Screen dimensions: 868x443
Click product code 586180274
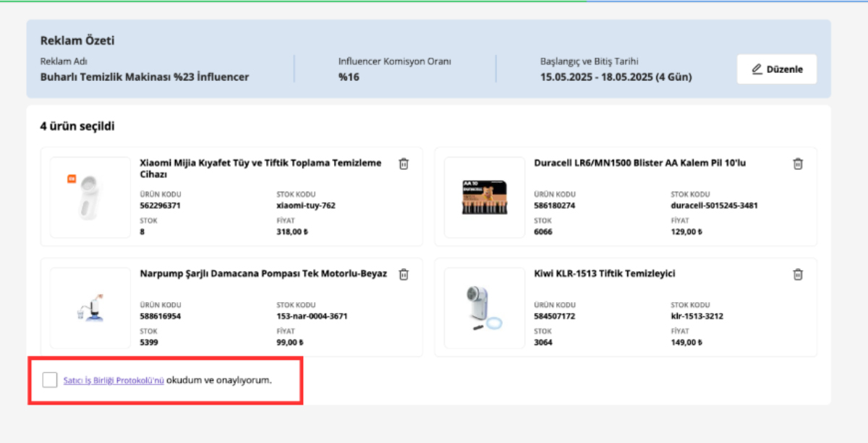pos(555,205)
